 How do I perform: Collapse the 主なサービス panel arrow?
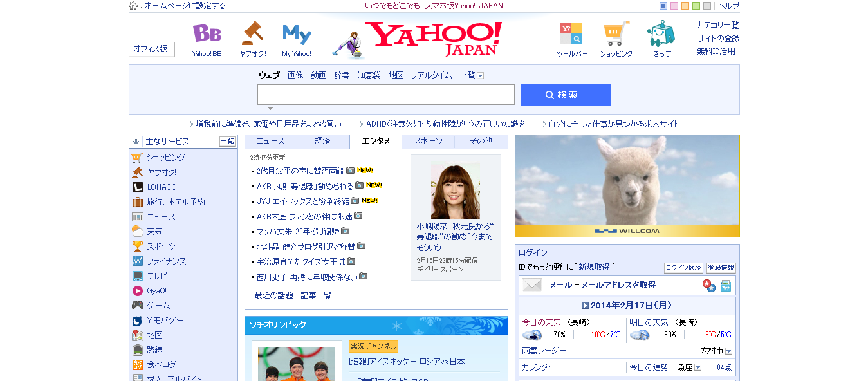[136, 142]
